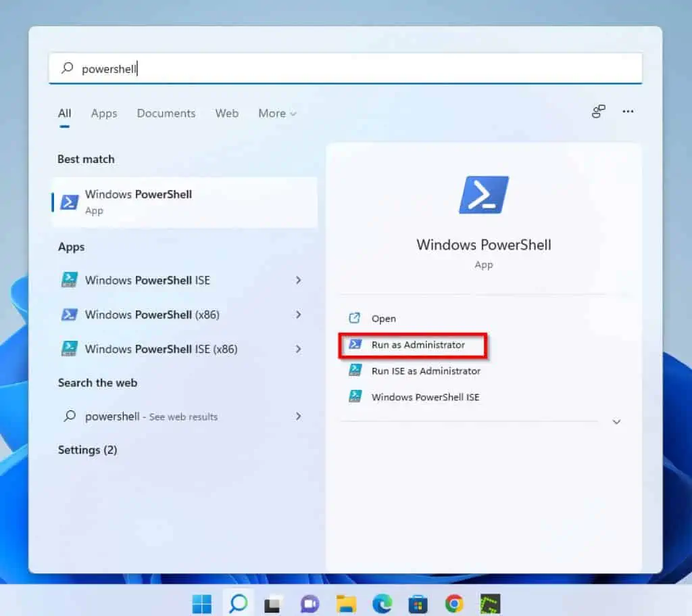Expand Windows PowerShell ISE chevron
Image resolution: width=692 pixels, height=616 pixels.
pyautogui.click(x=299, y=281)
